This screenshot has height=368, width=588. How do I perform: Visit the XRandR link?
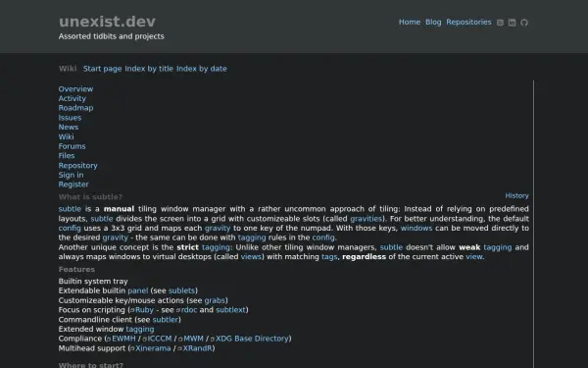pos(195,348)
